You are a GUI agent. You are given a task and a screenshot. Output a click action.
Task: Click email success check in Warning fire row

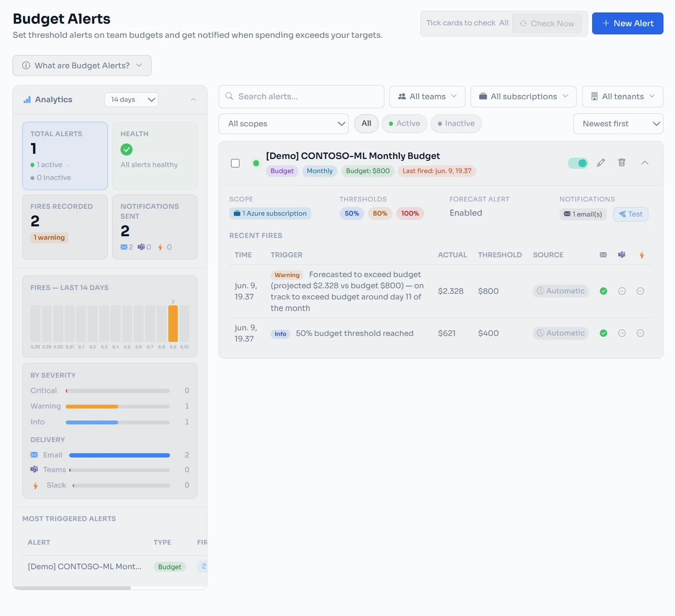point(603,291)
